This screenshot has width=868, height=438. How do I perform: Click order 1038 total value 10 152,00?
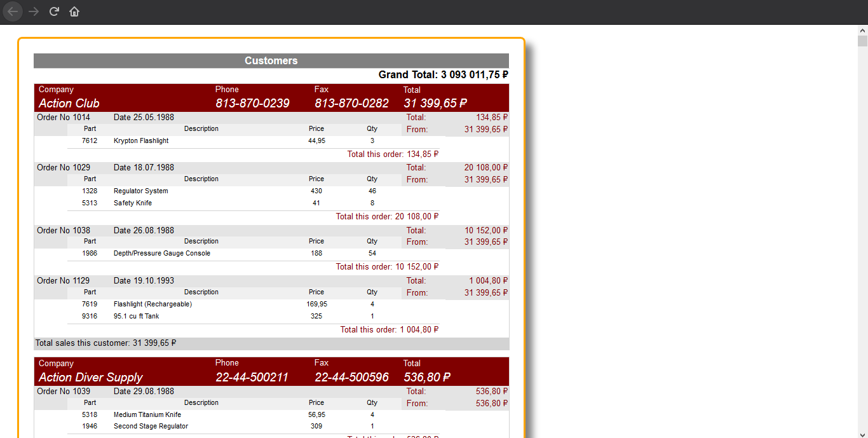(486, 230)
